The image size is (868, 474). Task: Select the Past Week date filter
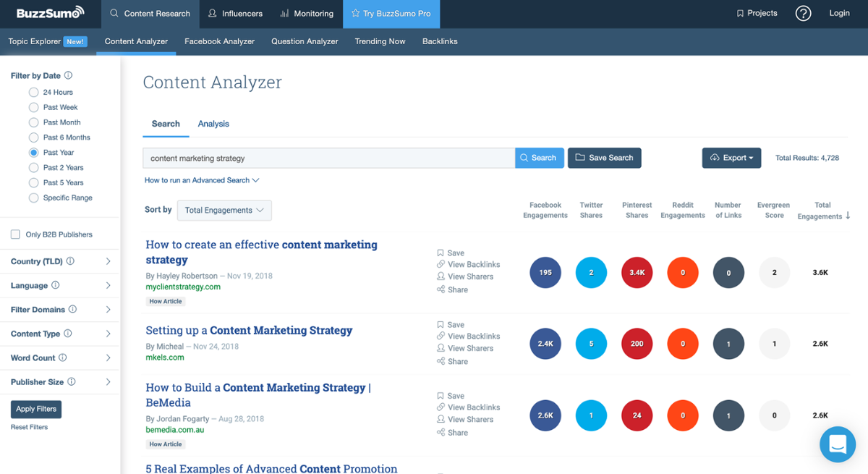33,107
